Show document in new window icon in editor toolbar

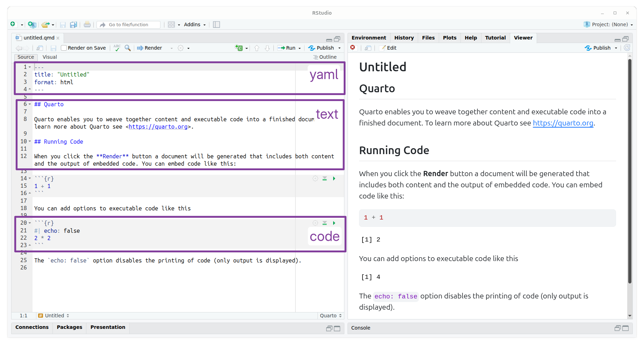point(40,48)
